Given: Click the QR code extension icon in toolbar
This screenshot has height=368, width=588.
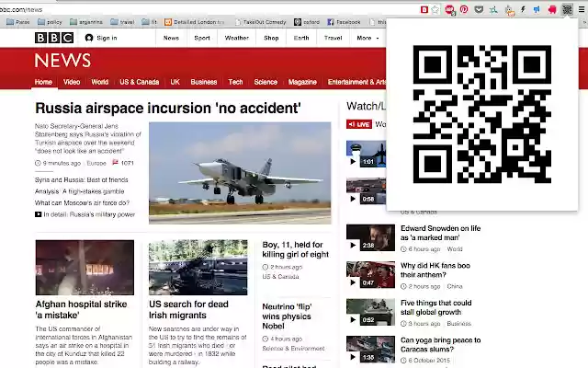Looking at the screenshot, I should click(x=567, y=8).
